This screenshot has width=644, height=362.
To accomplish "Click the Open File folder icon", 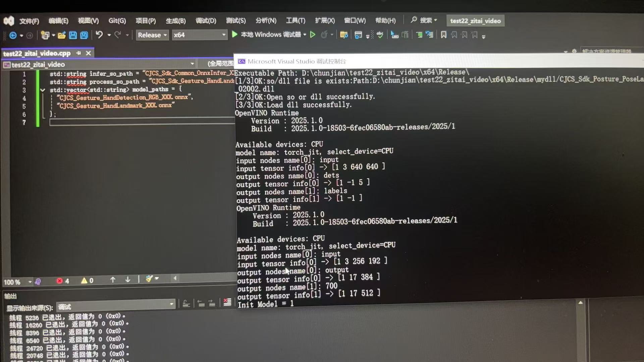I will coord(61,35).
